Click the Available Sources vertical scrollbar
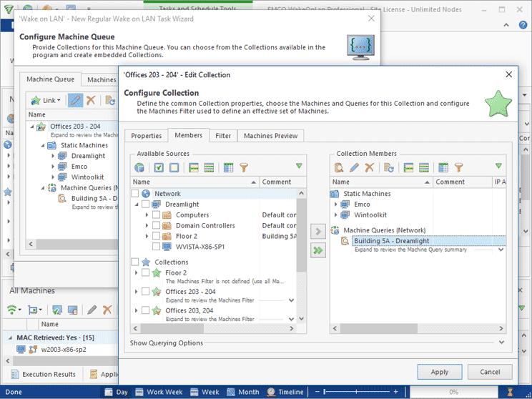This screenshot has height=399, width=532. coord(302,236)
